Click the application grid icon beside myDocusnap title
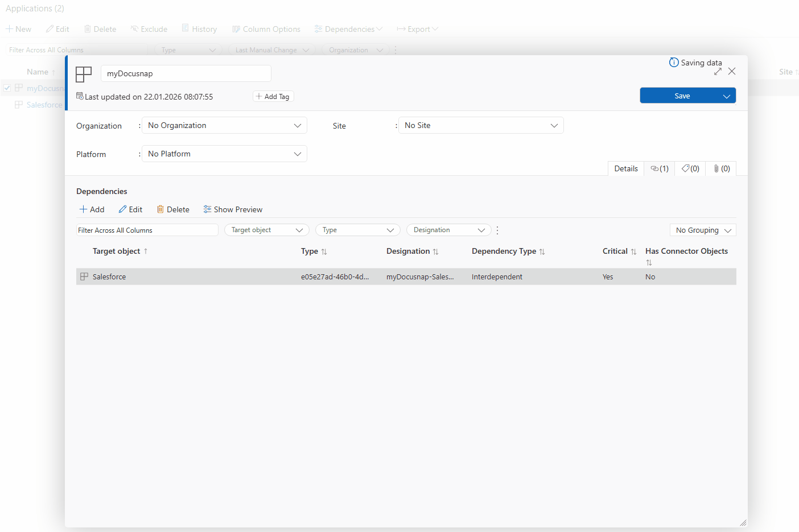 [x=84, y=74]
